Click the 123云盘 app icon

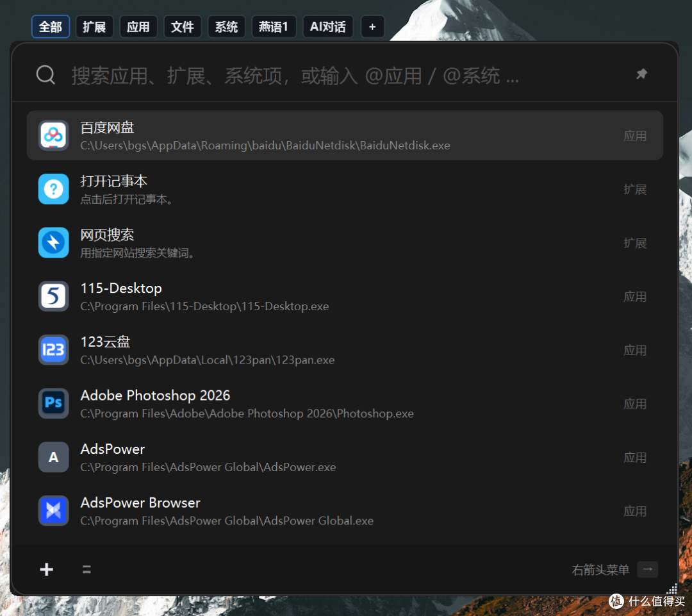coord(53,350)
